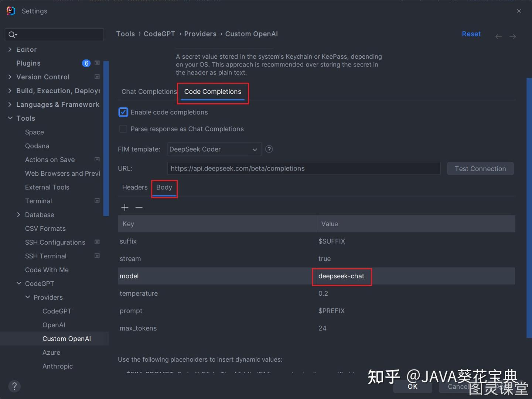532x399 pixels.
Task: Collapse the Tools section in the sidebar
Action: tap(10, 118)
